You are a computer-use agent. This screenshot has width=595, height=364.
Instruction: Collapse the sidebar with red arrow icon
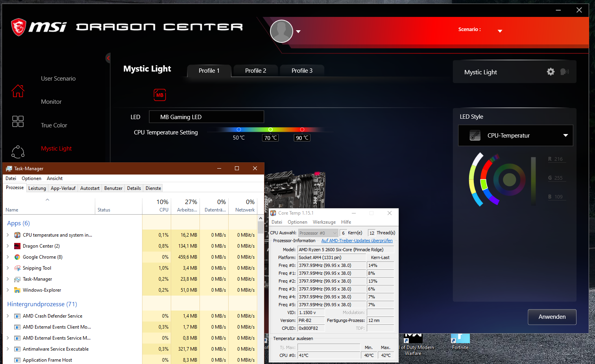(x=108, y=58)
